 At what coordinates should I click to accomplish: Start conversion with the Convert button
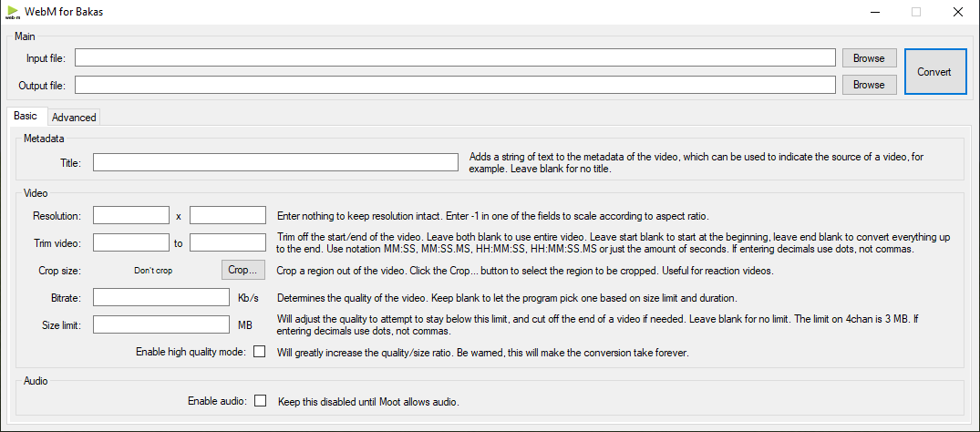934,72
